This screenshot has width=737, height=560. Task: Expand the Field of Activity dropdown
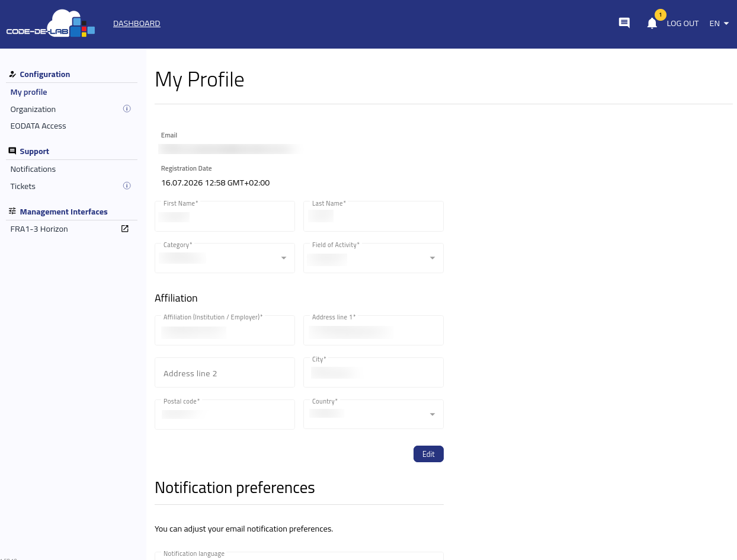click(x=373, y=258)
